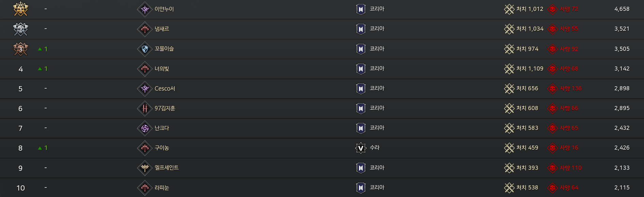Click the 처치 393 kill count

[x=527, y=168]
